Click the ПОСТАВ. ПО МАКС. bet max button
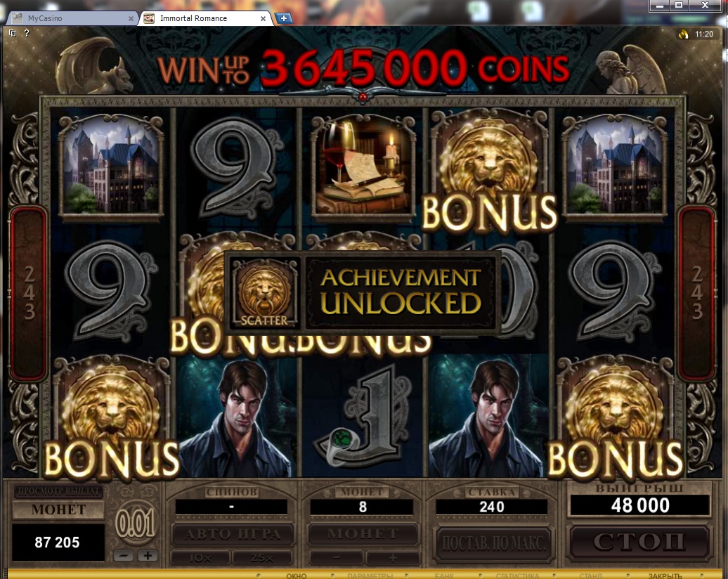Screen dimensions: 728x579 [494, 542]
